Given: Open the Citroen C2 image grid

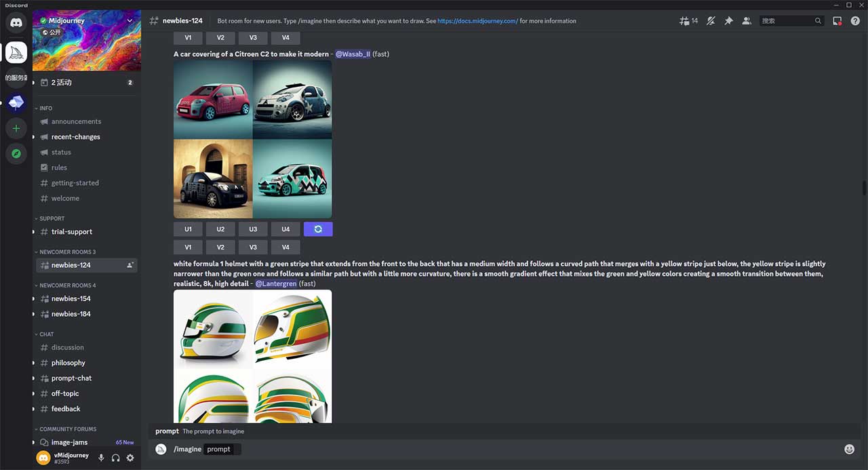Looking at the screenshot, I should pyautogui.click(x=253, y=139).
